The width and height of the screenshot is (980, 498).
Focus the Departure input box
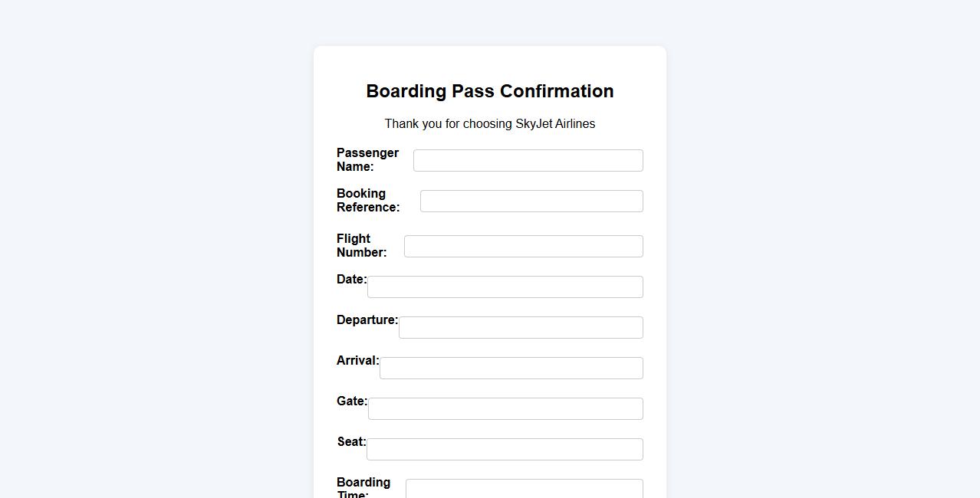(x=520, y=328)
